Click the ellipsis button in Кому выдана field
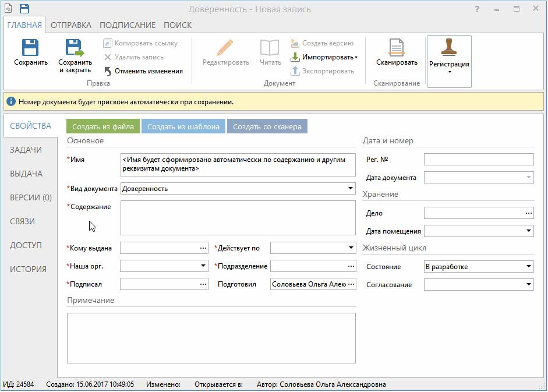The width and height of the screenshot is (548, 392). coord(203,248)
